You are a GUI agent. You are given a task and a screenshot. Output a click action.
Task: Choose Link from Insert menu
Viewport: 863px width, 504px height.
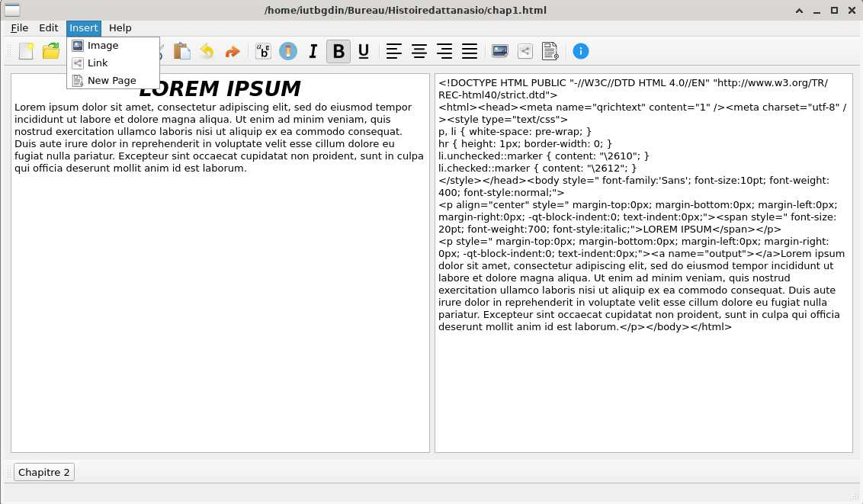click(x=113, y=63)
